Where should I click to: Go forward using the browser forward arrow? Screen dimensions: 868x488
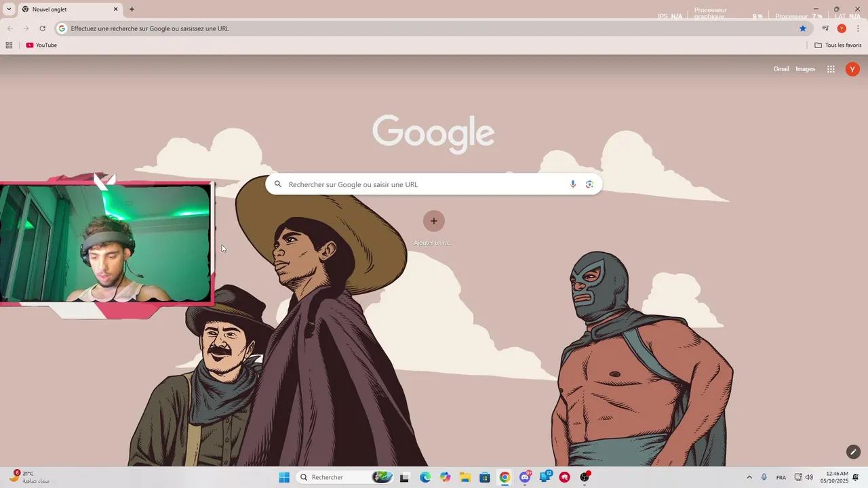(x=26, y=28)
